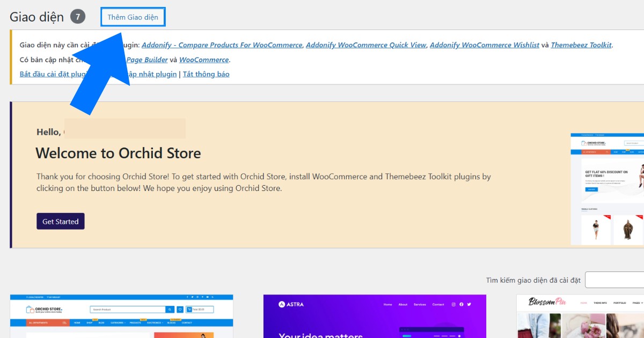Screen dimensions: 644x338
Task: Click the Astra logo icon in thumbnail
Action: tap(282, 304)
